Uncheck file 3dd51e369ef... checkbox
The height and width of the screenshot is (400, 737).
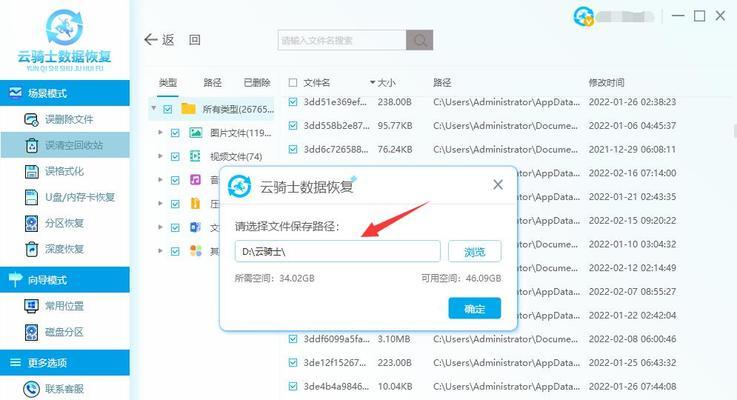point(293,102)
